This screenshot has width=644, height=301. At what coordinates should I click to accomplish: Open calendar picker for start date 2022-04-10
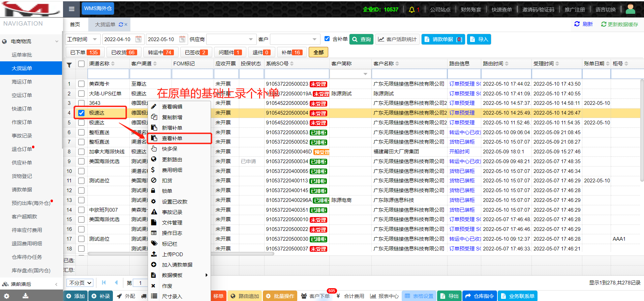(139, 39)
